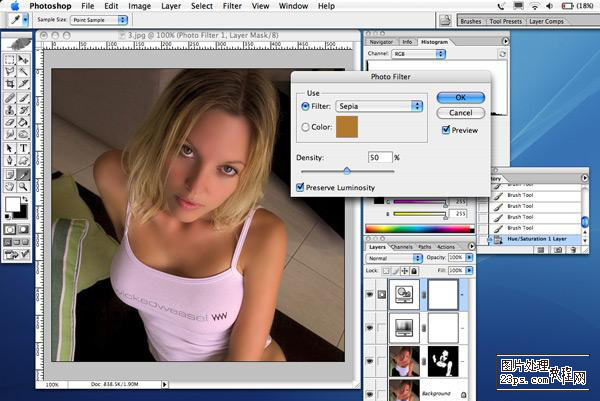Click the Density slider handle
The image size is (600, 401).
[x=347, y=171]
